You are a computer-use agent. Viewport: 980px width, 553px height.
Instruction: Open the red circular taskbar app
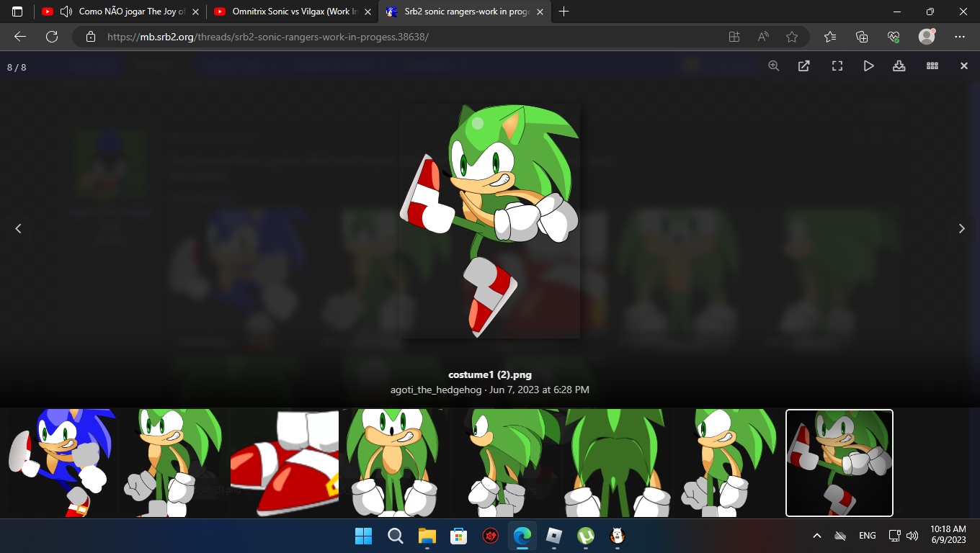coord(491,536)
